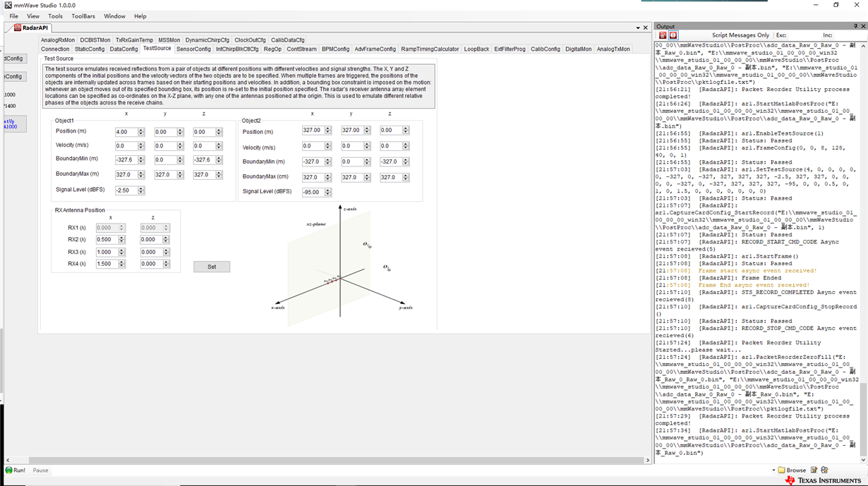Pin the Output panel
This screenshot has height=486, width=868.
855,27
